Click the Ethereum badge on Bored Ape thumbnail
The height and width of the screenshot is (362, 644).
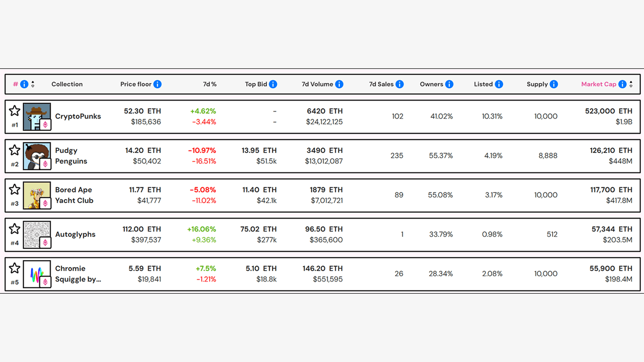tap(45, 203)
